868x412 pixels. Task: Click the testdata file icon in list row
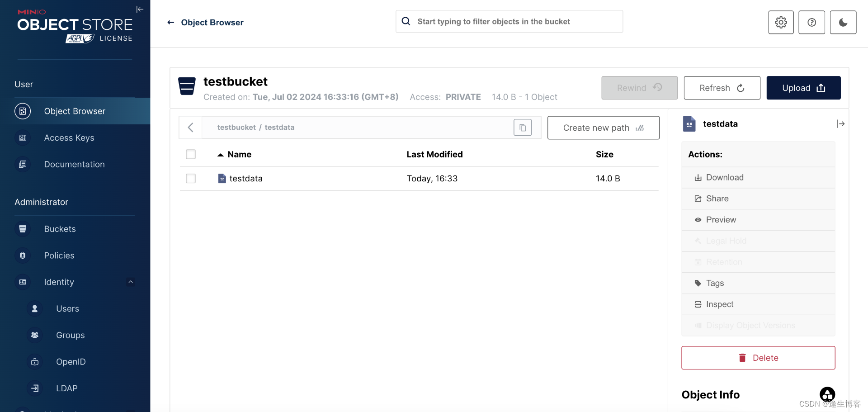tap(222, 179)
